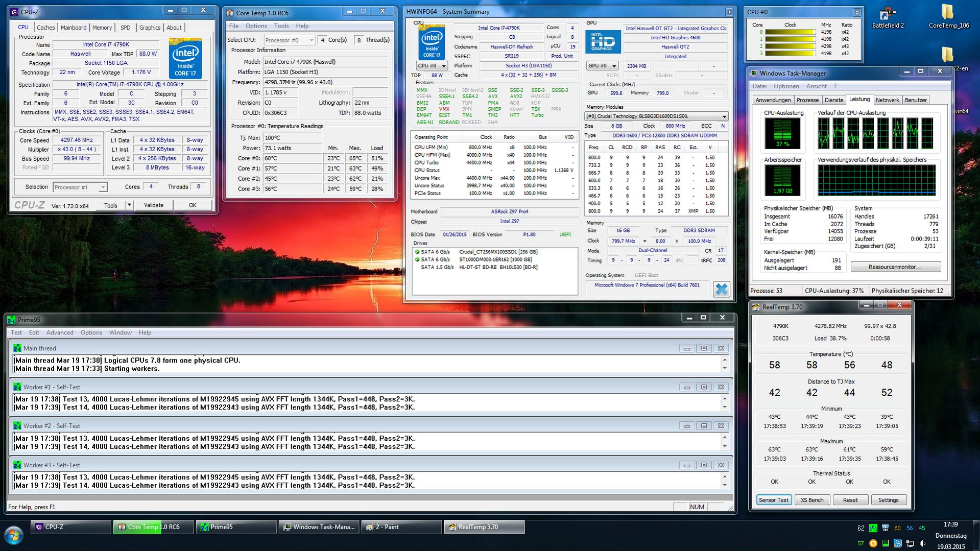Open the CPU #0 selector in HWiNFO64
Image resolution: width=980 pixels, height=551 pixels.
(x=432, y=66)
